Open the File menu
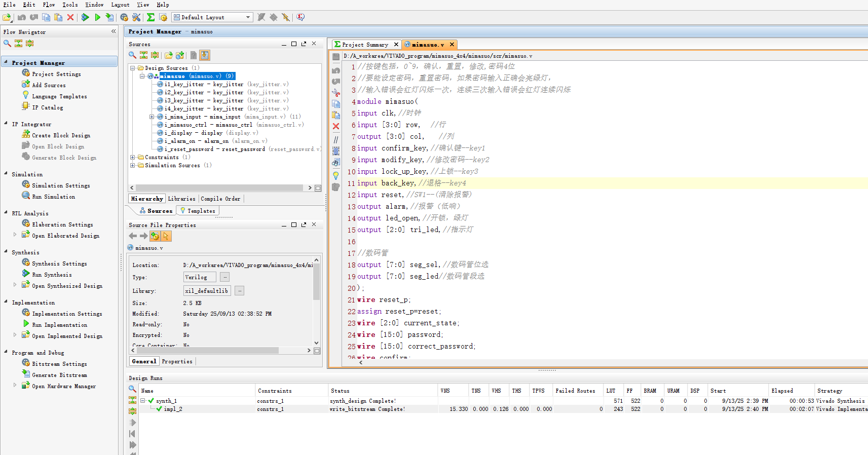 [x=10, y=5]
